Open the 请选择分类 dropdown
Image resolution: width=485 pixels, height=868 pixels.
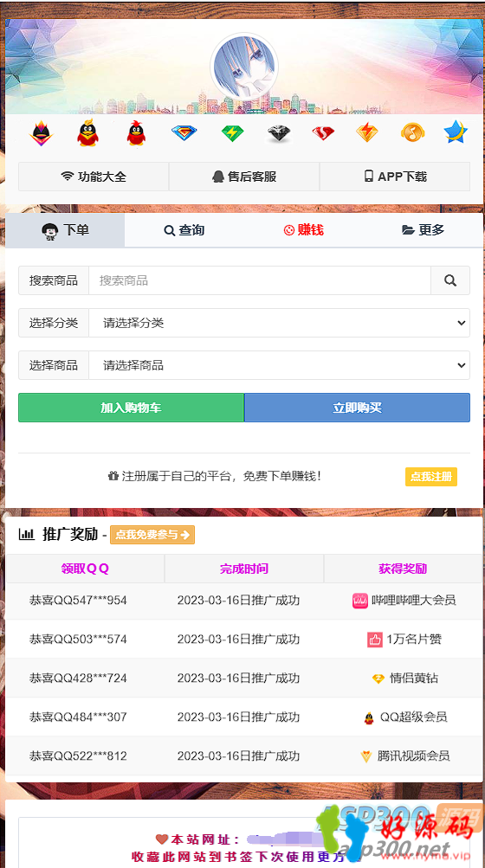tap(280, 323)
